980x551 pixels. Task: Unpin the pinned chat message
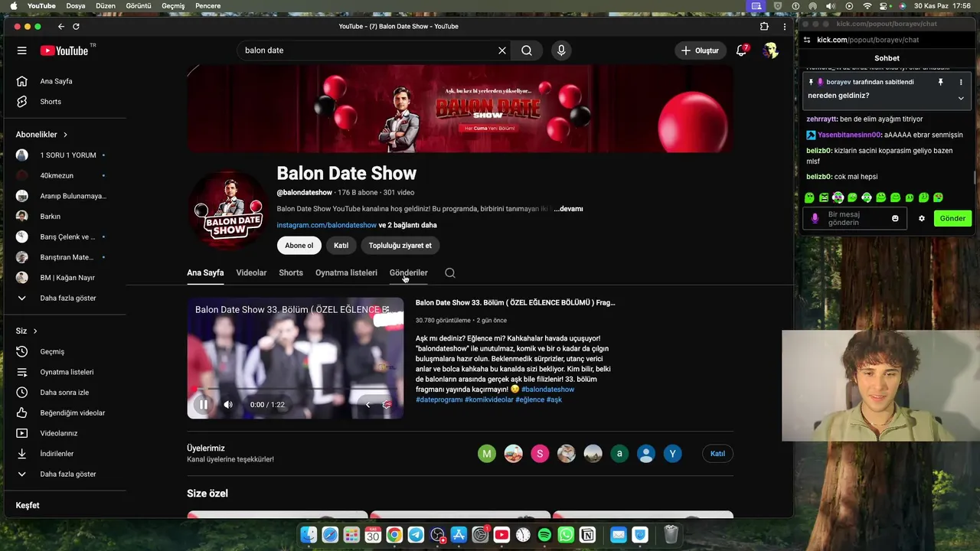pos(941,82)
